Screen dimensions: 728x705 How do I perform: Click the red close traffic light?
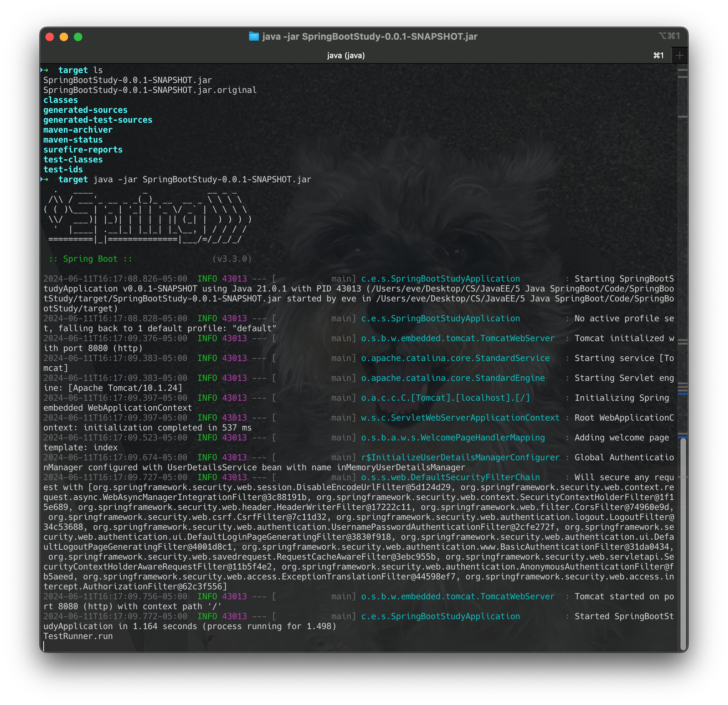[49, 37]
